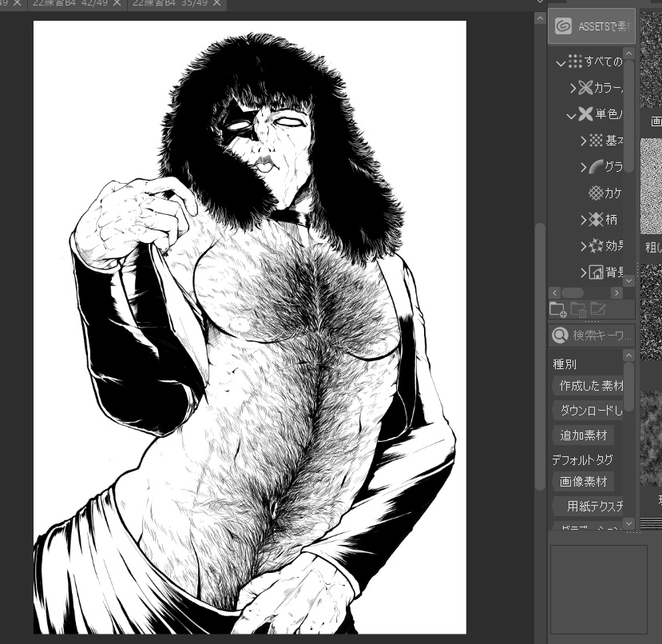This screenshot has height=644, width=662.
Task: Select the dark speckled texture thumbnail
Action: (x=651, y=312)
